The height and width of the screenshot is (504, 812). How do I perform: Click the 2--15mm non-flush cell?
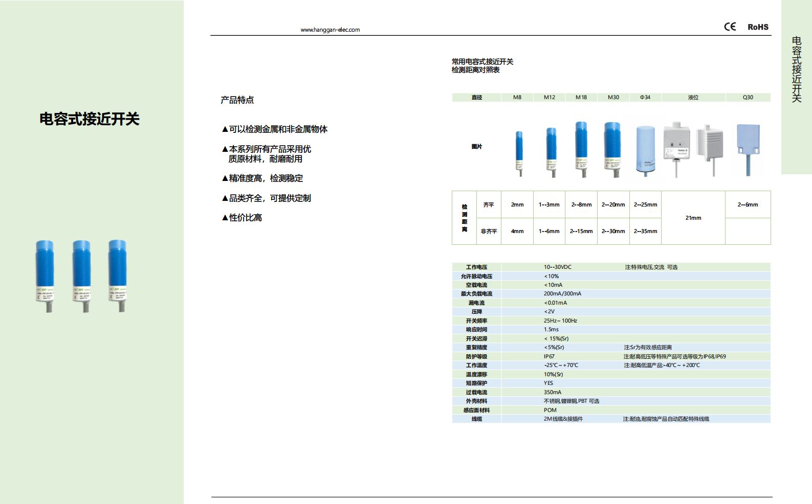[x=581, y=231]
